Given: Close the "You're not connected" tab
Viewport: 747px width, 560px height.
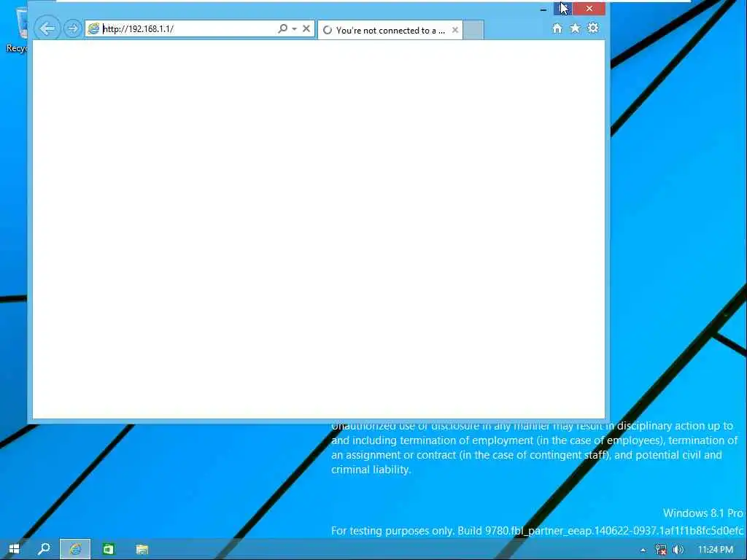Looking at the screenshot, I should tap(455, 30).
